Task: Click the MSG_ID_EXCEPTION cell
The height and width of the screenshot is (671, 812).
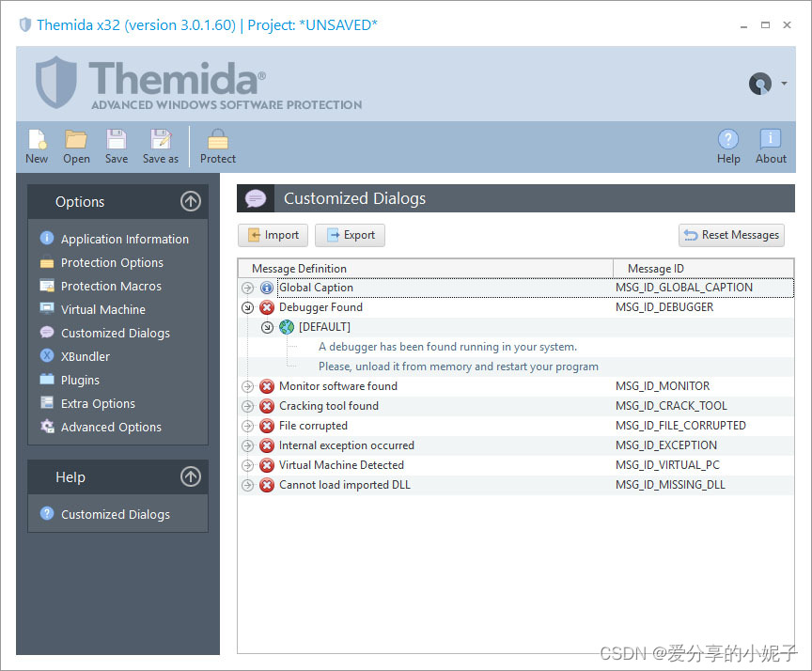Action: tap(666, 445)
